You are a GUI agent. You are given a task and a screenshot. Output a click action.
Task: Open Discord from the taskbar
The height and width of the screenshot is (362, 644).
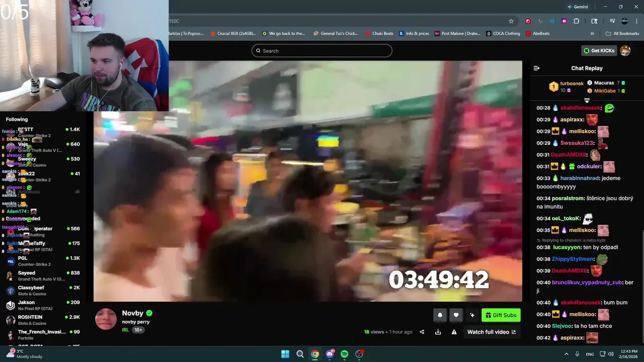pyautogui.click(x=330, y=354)
